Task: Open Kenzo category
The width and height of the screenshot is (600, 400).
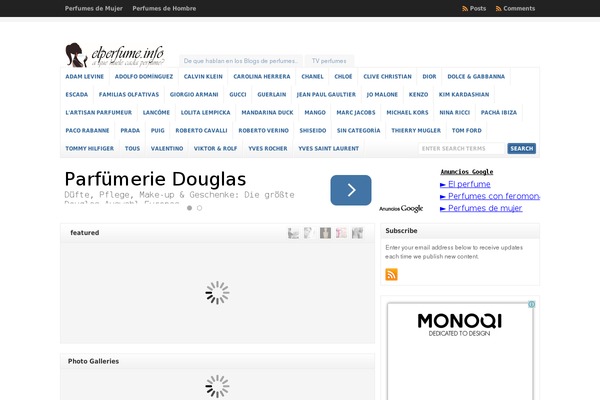Action: [418, 95]
